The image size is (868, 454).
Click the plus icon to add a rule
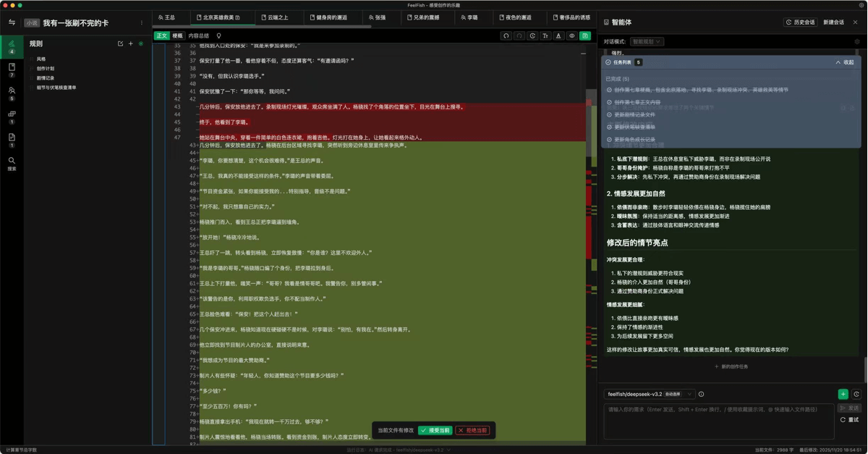tap(131, 44)
